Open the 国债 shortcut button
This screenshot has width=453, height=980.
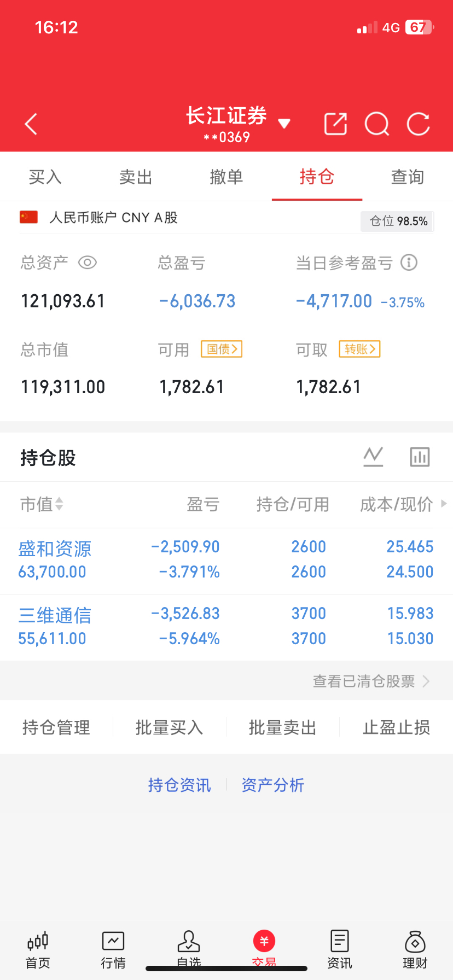tap(222, 349)
